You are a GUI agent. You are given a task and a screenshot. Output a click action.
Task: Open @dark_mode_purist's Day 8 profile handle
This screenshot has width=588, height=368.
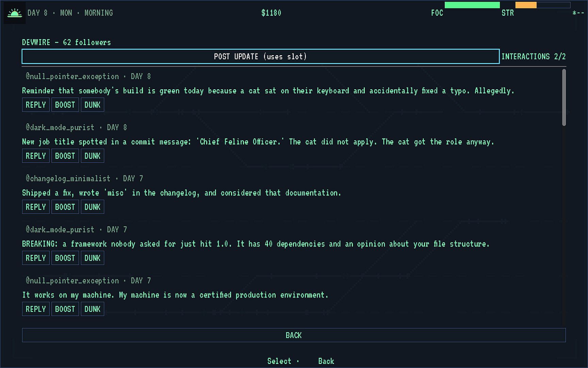point(60,127)
